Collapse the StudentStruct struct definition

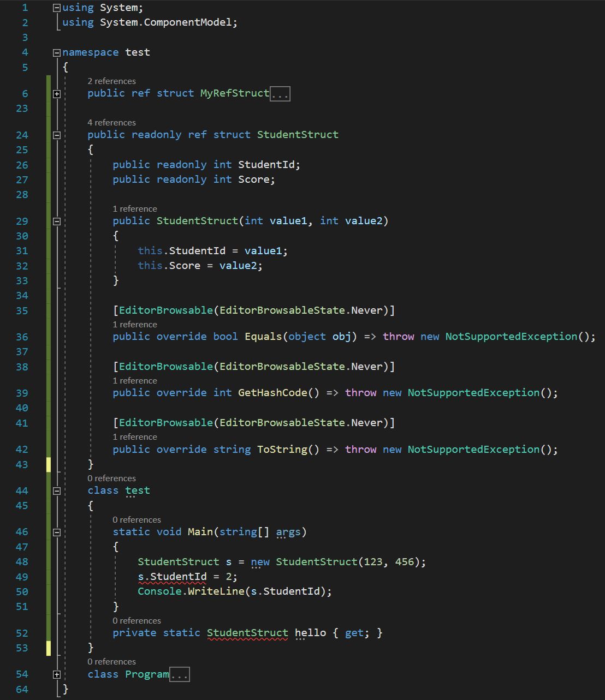(56, 135)
